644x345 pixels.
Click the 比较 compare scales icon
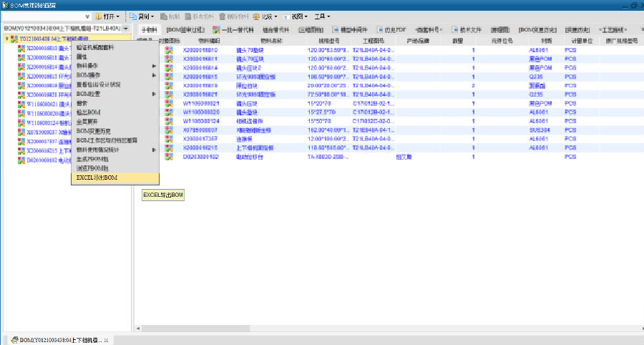pos(256,16)
